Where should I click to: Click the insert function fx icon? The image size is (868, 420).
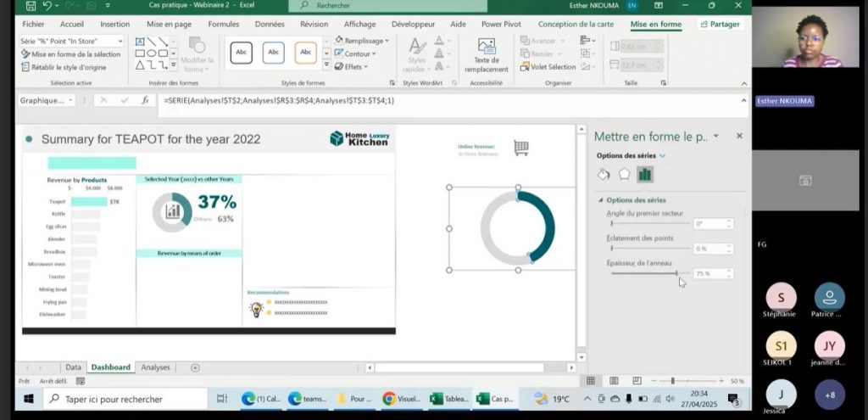[x=145, y=100]
